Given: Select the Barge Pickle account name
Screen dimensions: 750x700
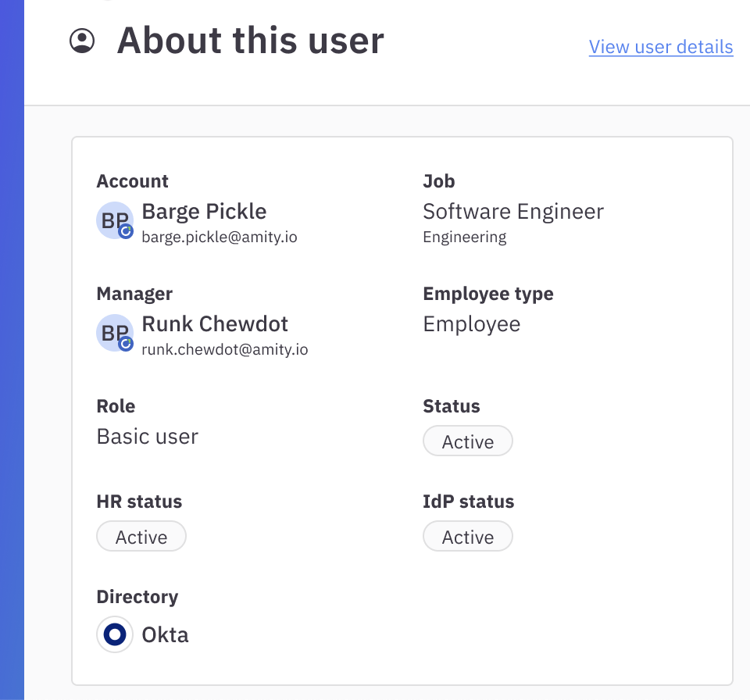Looking at the screenshot, I should point(204,212).
